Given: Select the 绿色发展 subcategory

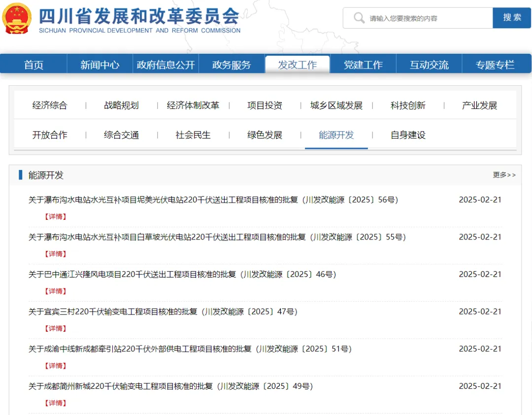Looking at the screenshot, I should [265, 135].
